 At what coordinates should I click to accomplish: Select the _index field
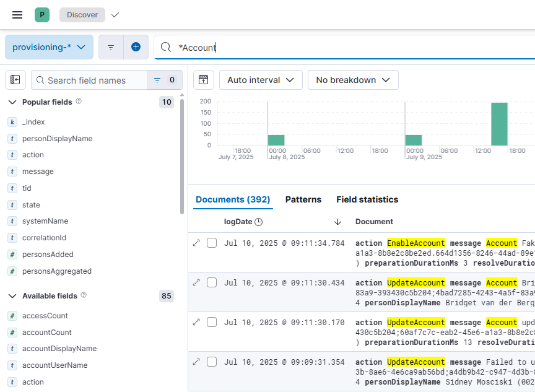[33, 122]
